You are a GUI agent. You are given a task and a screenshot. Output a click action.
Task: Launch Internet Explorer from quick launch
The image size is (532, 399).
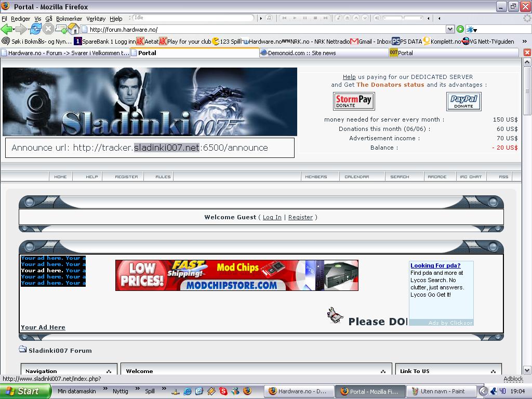coord(187,391)
